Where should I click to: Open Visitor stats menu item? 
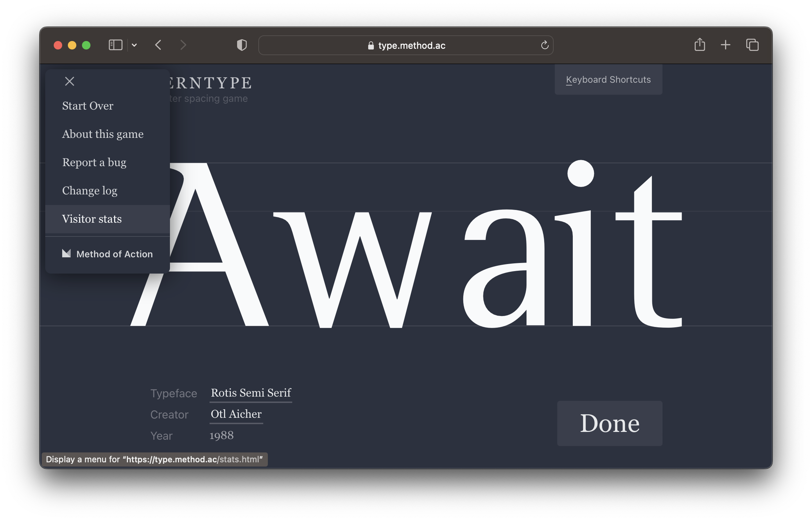107,219
